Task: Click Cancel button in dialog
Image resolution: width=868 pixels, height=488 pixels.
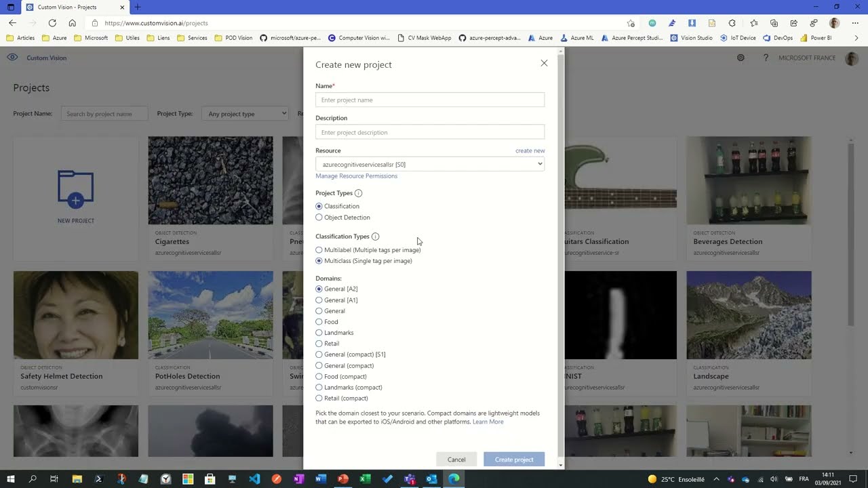Action: pos(456,460)
